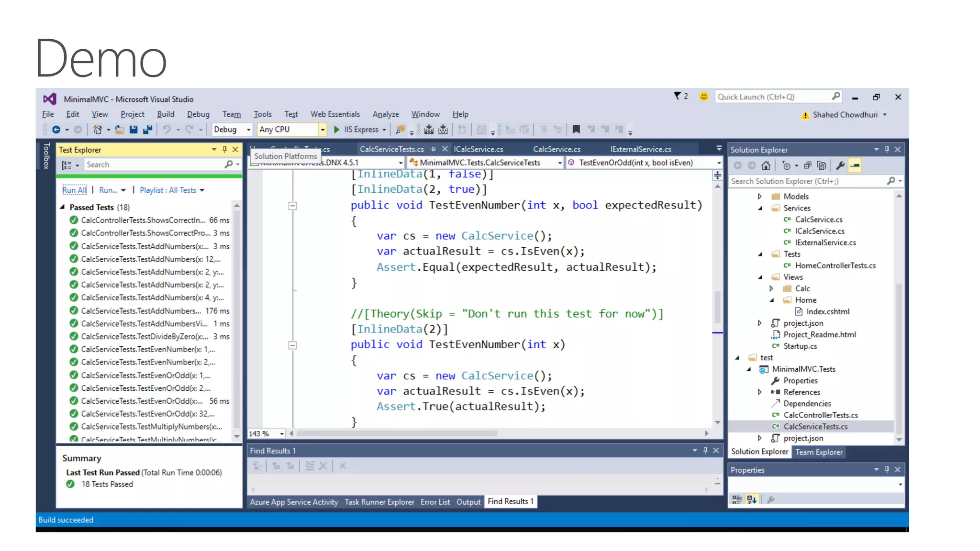980x551 pixels.
Task: Click the Run All link
Action: [x=75, y=190]
